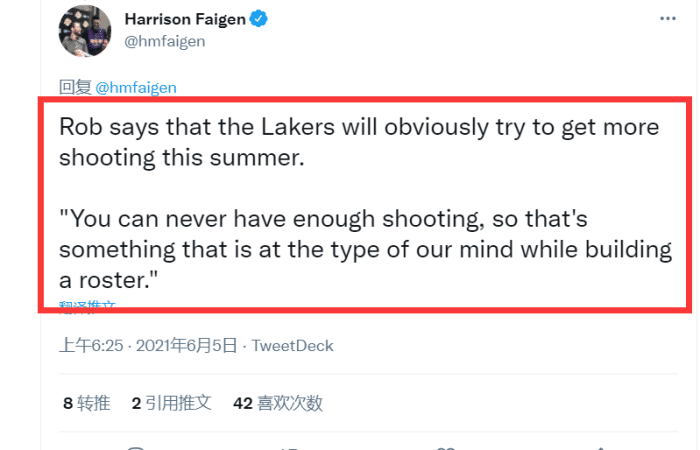This screenshot has height=450, width=700.
Task: Click the 2021年6月5日 date text
Action: (x=185, y=345)
